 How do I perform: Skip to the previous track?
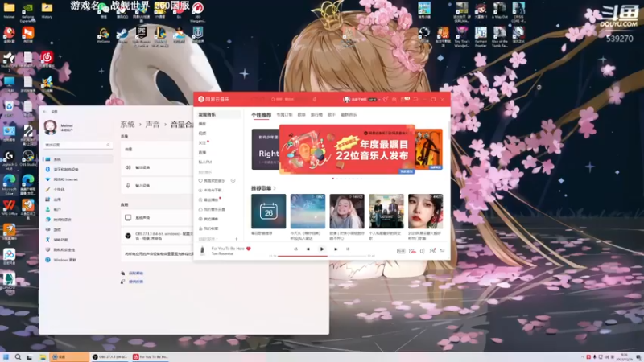pos(308,249)
